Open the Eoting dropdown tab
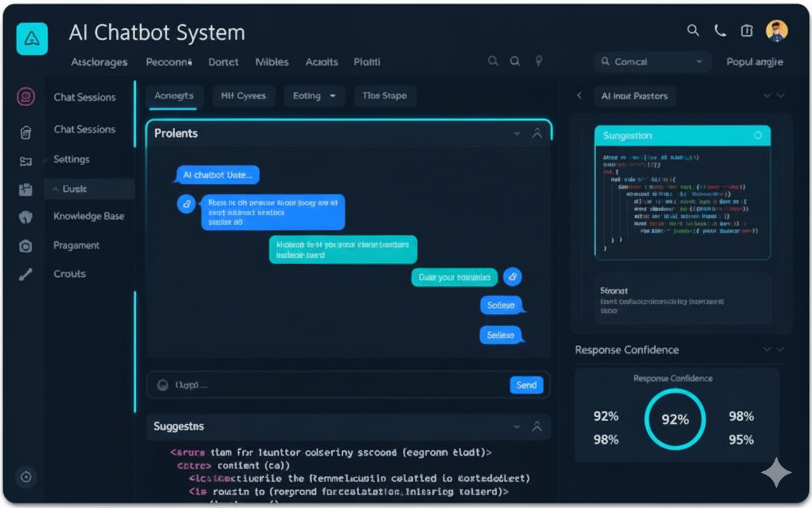 pos(315,96)
